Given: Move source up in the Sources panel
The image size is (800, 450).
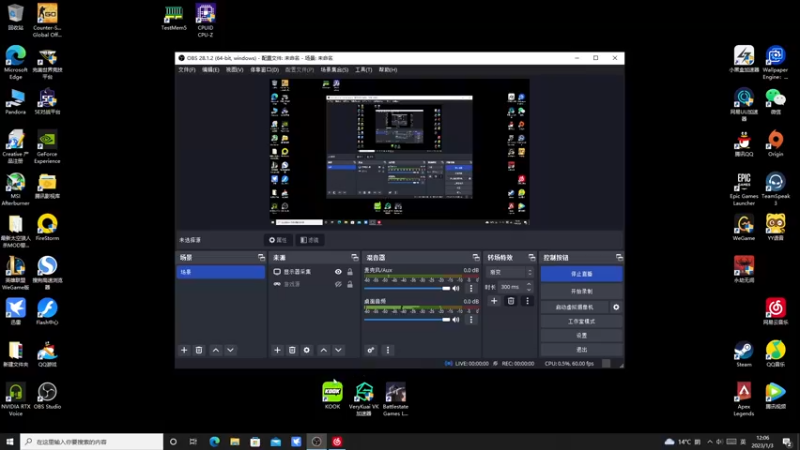Looking at the screenshot, I should click(323, 350).
